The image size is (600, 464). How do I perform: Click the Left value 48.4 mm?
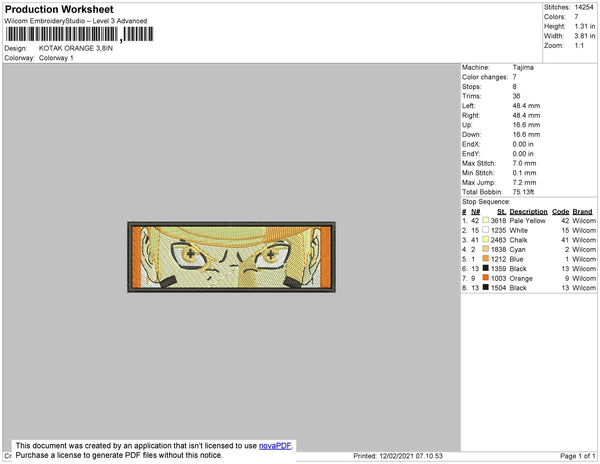click(x=526, y=106)
